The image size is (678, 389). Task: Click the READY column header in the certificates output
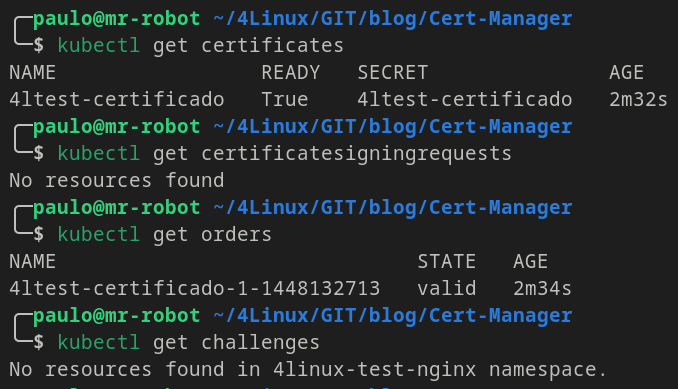point(291,72)
